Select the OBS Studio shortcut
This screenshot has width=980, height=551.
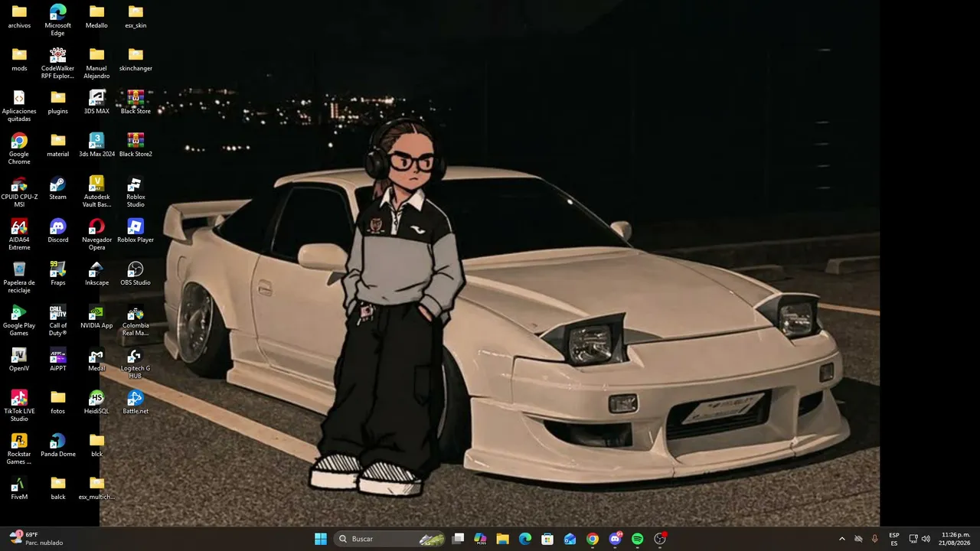pyautogui.click(x=136, y=273)
